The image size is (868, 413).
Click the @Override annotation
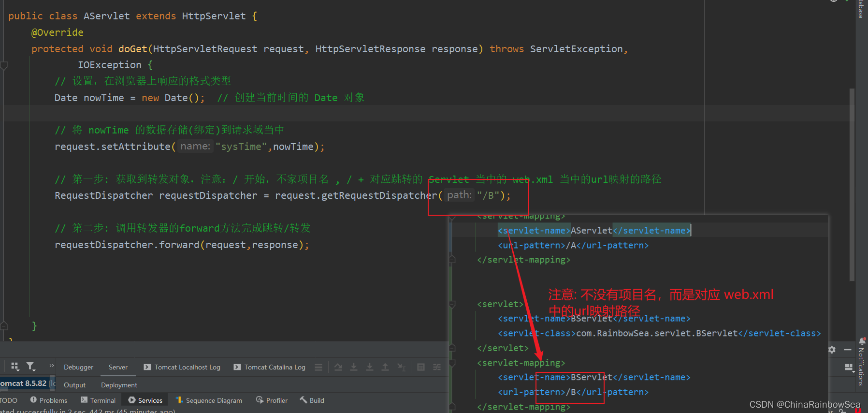click(58, 32)
